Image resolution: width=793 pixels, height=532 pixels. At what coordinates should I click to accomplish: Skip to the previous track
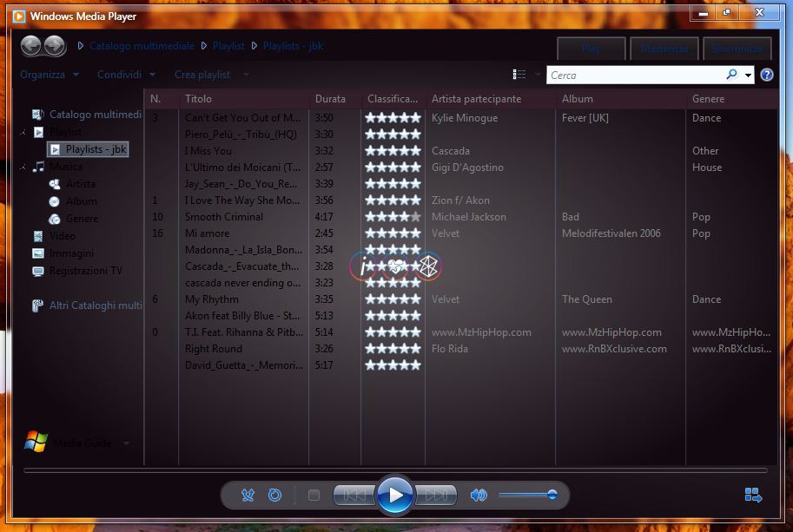click(x=354, y=496)
